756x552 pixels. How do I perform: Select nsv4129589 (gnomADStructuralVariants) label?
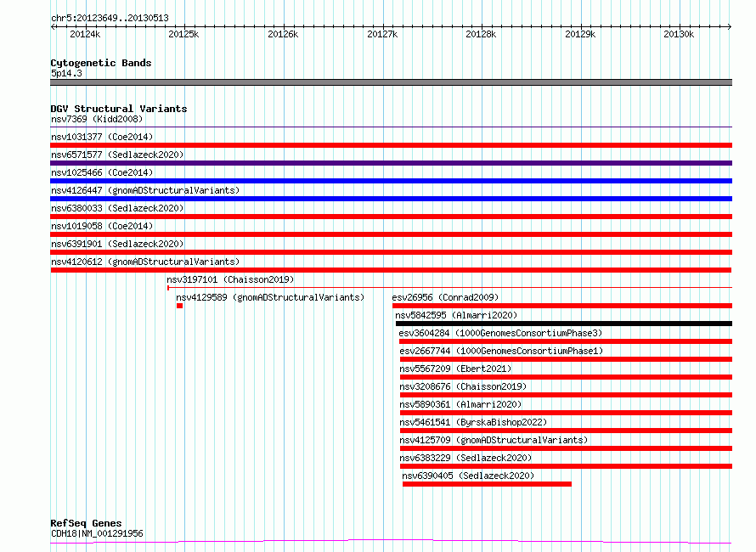pos(270,297)
